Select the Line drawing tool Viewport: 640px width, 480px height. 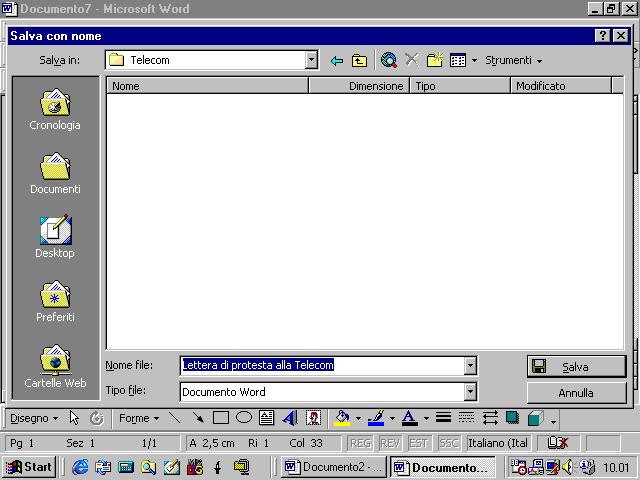pyautogui.click(x=175, y=418)
